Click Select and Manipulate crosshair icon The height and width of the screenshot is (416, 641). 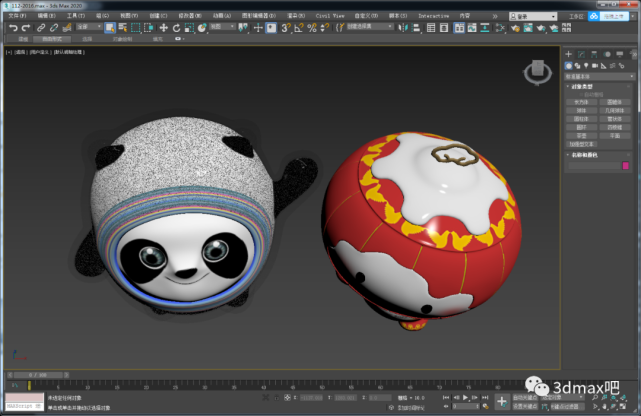click(x=258, y=28)
